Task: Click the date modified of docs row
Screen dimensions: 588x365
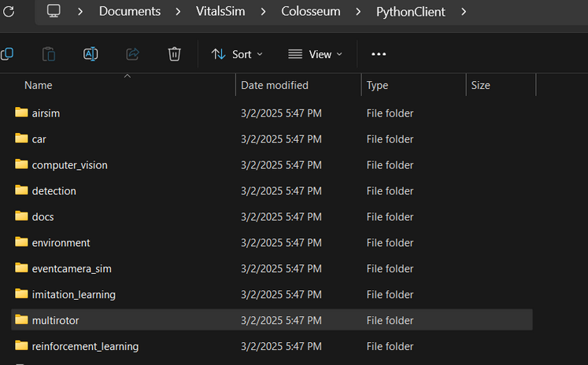Action: (281, 216)
